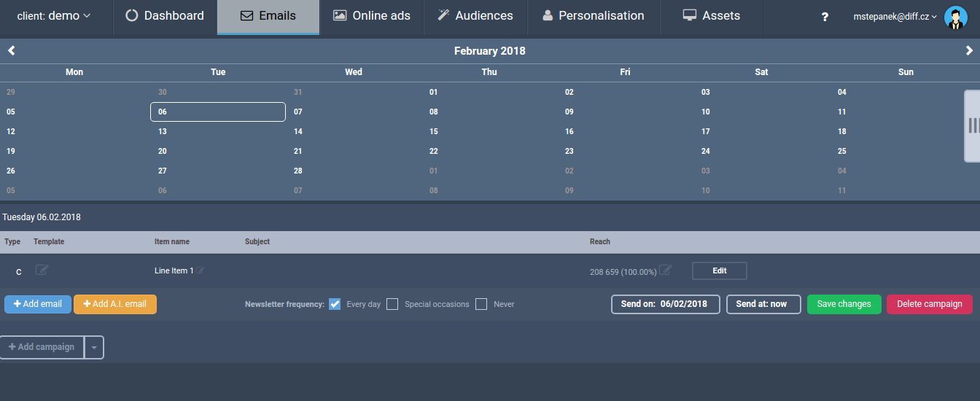The width and height of the screenshot is (980, 401).
Task: Go to previous month with left arrow
Action: [11, 50]
